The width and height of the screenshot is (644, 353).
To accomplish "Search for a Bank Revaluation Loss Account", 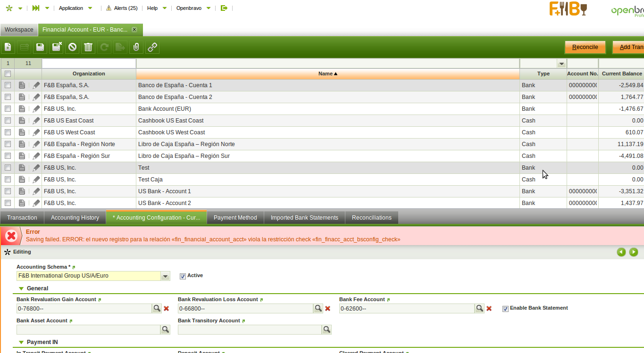I will pos(318,308).
